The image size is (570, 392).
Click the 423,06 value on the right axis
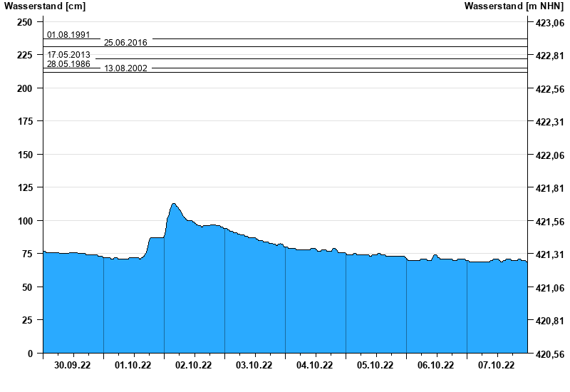point(547,23)
